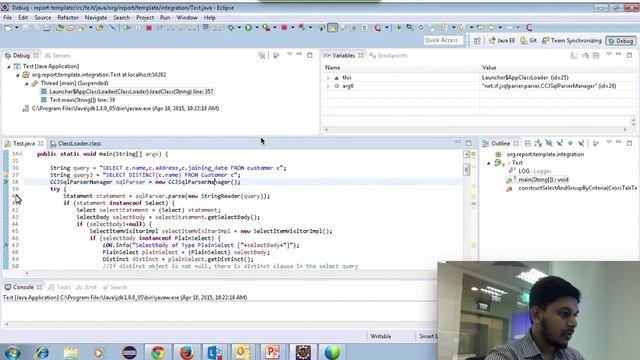The height and width of the screenshot is (360, 640).
Task: Open the File menu
Action: tap(7, 18)
